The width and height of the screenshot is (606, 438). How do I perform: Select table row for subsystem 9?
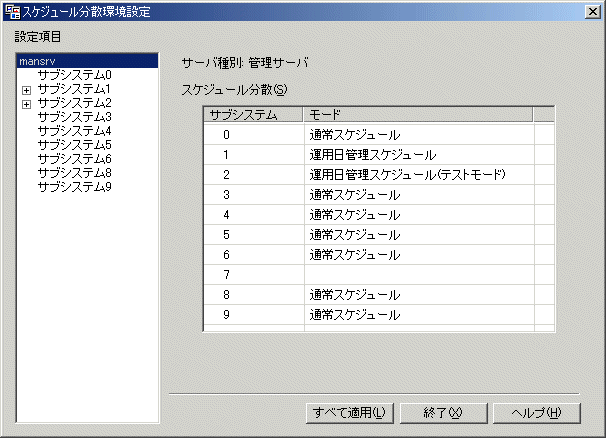(379, 315)
